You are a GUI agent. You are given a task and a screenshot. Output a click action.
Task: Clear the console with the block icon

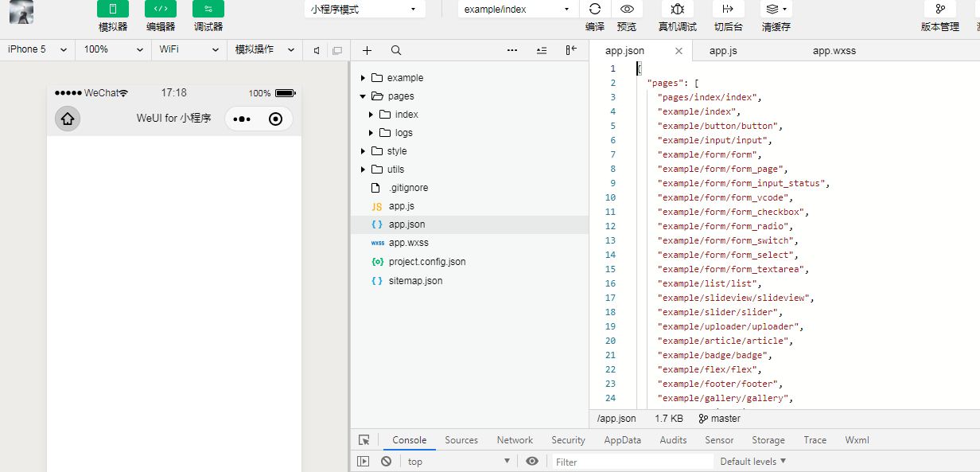pos(386,461)
